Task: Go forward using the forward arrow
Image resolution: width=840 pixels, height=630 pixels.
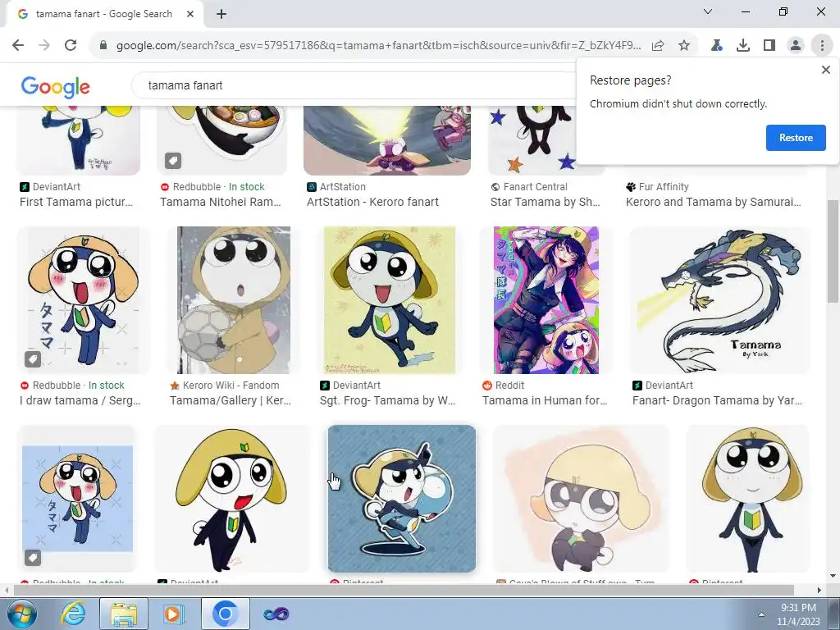Action: pos(44,45)
